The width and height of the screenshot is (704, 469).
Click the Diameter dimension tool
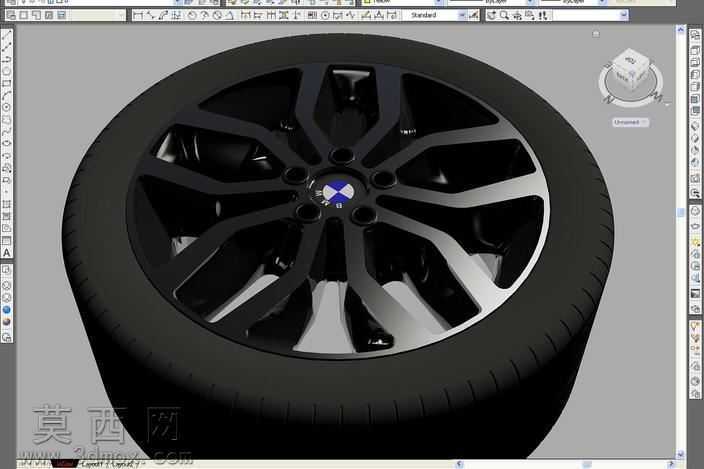point(217,15)
